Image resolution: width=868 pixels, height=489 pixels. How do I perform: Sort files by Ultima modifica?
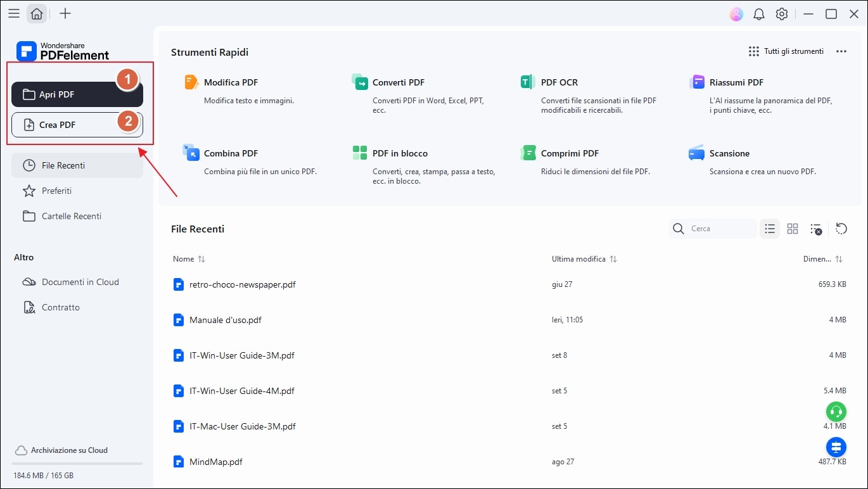[584, 259]
